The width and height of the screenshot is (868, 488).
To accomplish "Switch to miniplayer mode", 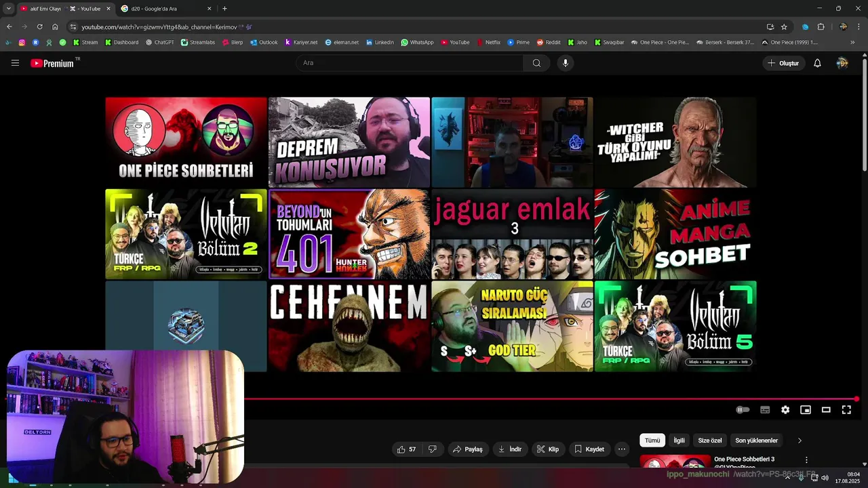I will [x=806, y=410].
